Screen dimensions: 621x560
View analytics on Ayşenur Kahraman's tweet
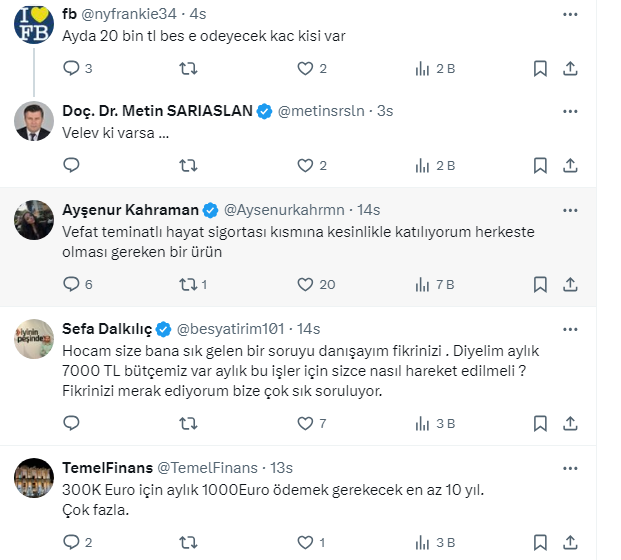(423, 284)
